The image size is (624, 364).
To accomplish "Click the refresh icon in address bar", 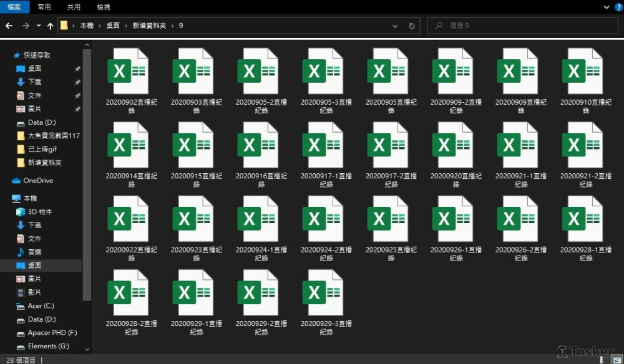I will tap(412, 26).
